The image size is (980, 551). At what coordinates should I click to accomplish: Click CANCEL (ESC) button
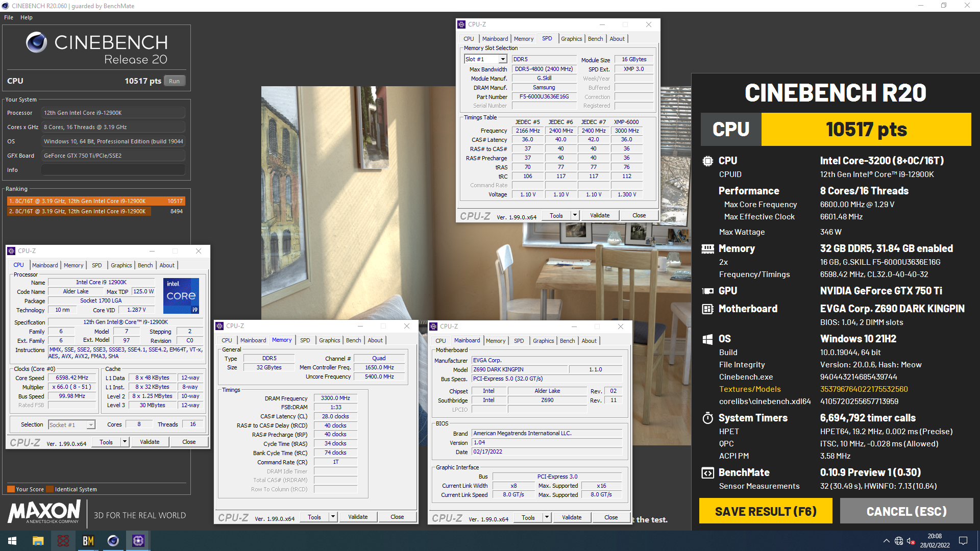tap(906, 511)
